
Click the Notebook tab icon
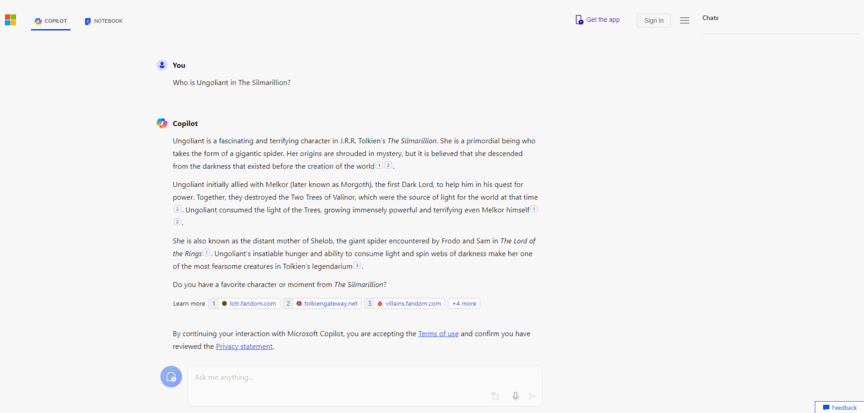[88, 21]
